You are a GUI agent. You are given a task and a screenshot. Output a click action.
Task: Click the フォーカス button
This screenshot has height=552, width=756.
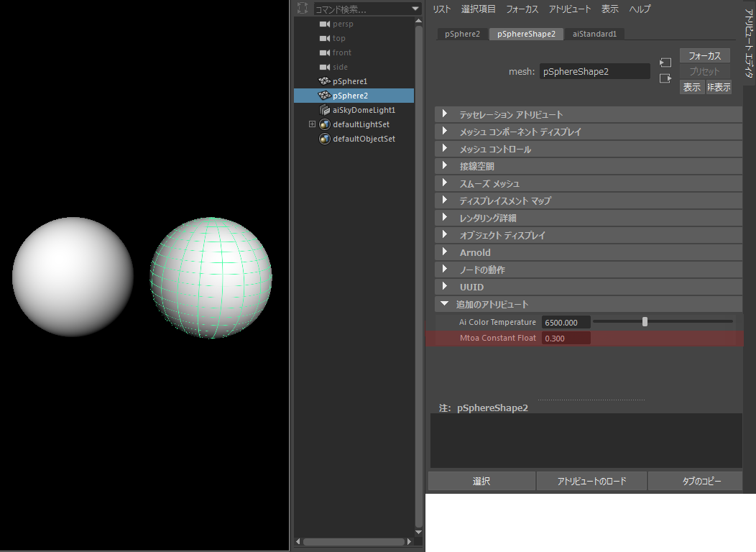click(x=704, y=56)
